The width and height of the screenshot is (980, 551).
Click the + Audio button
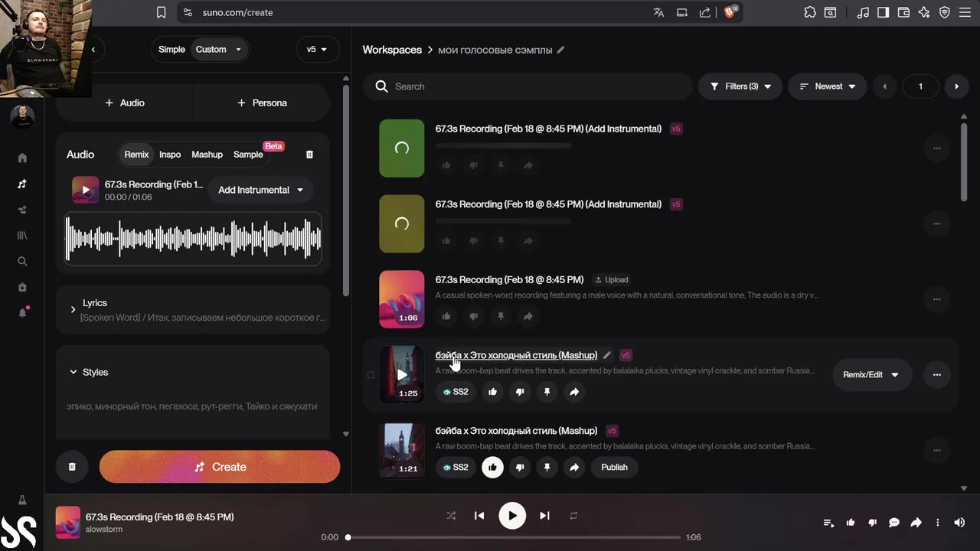[x=125, y=103]
